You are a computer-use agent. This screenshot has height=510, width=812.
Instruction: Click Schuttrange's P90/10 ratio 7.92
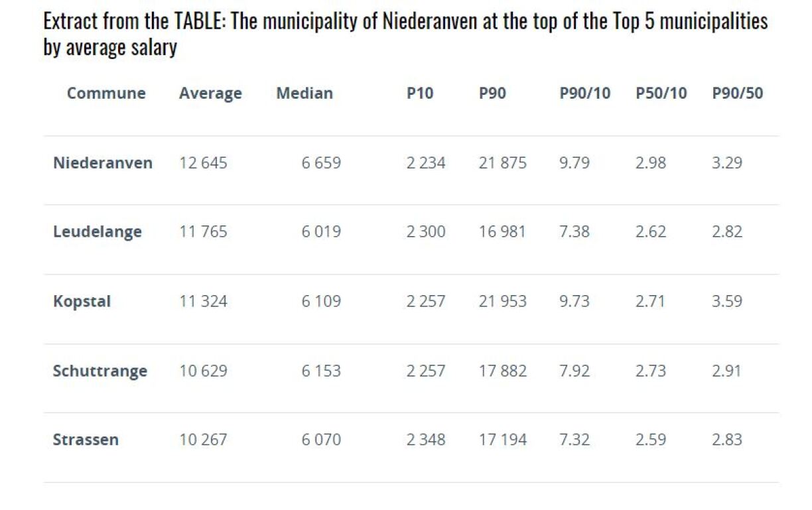575,371
